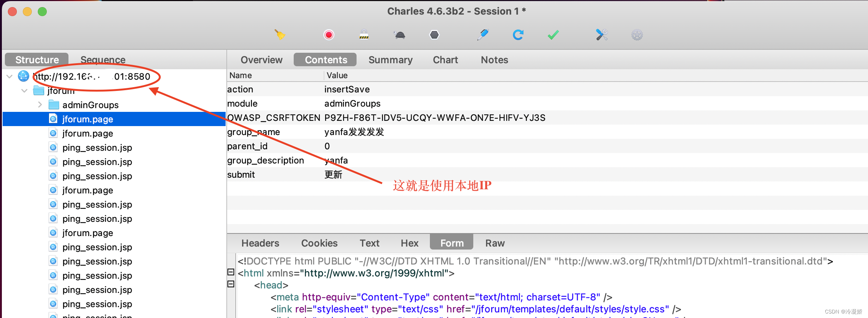Select the adminGroups value in the form table

tap(352, 104)
